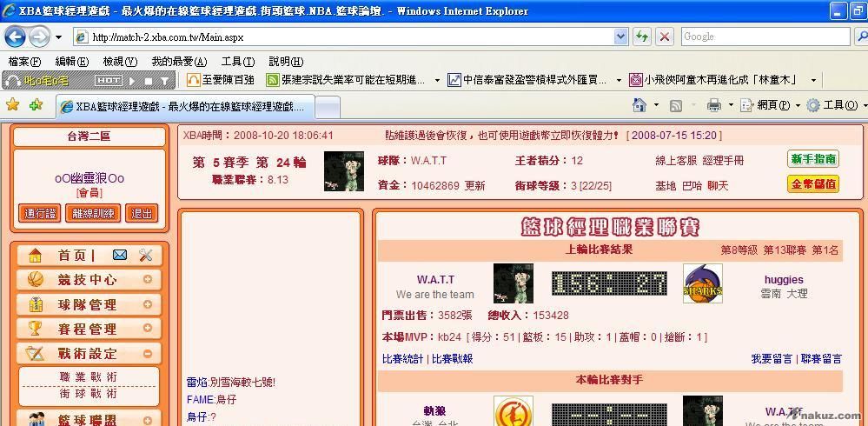Click the 更新 link next to 資金
Viewport: 868px width, 426px height.
pyautogui.click(x=475, y=185)
